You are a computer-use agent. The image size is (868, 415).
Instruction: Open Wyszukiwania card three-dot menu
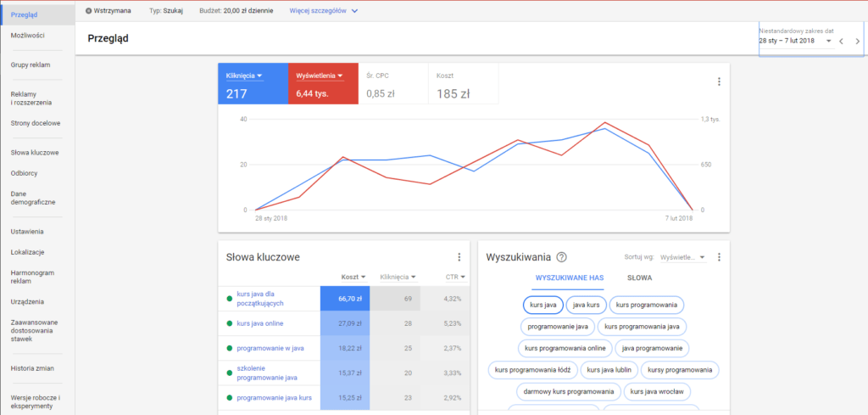tap(719, 257)
